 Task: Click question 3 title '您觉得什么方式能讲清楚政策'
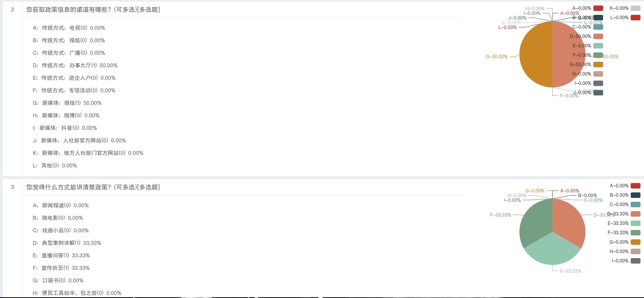(x=93, y=187)
